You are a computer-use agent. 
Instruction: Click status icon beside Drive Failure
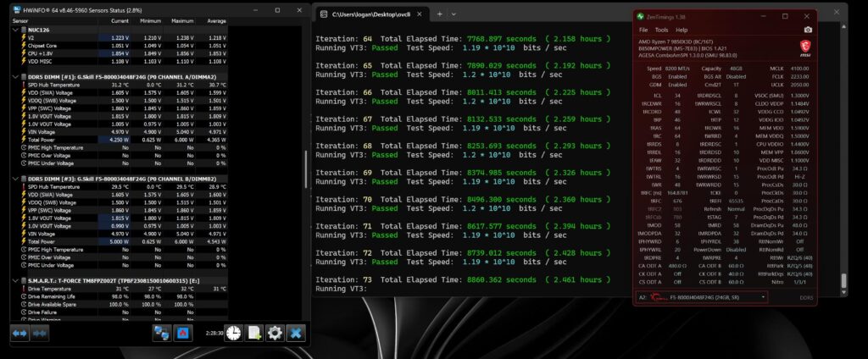tap(24, 312)
